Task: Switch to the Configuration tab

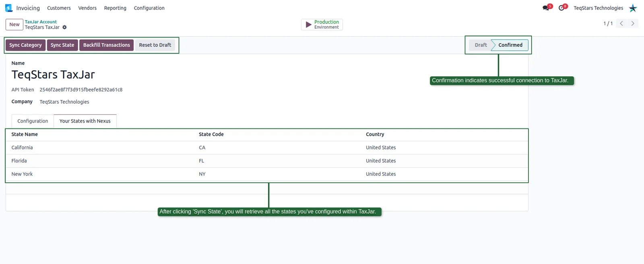Action: point(33,121)
